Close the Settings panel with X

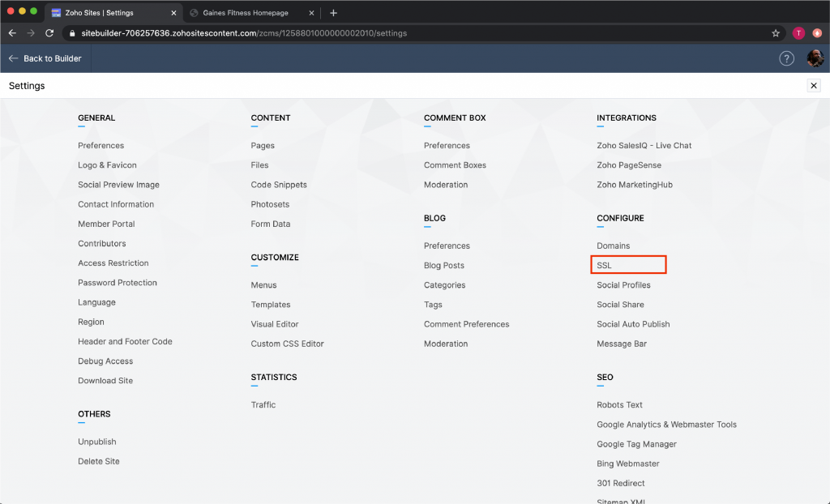click(814, 86)
